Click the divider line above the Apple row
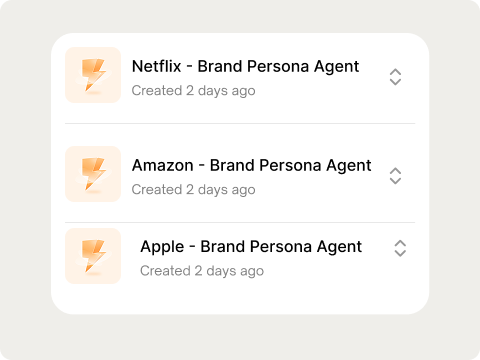This screenshot has height=360, width=480. [240, 222]
